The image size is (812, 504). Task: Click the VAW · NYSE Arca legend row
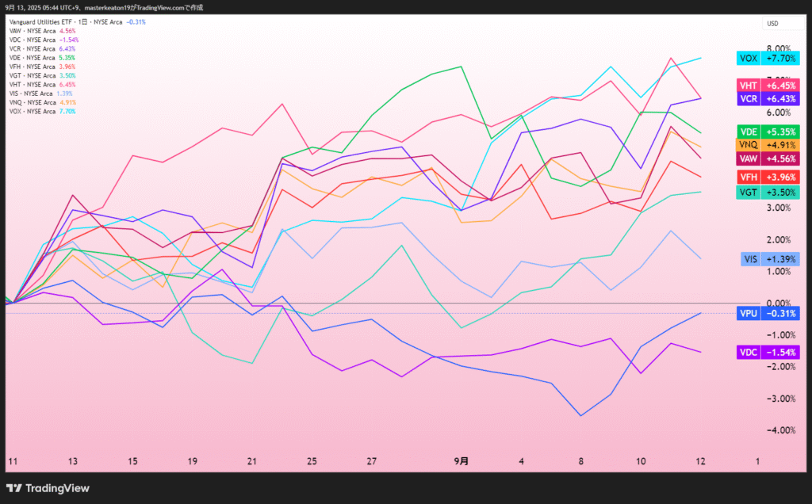pos(43,31)
